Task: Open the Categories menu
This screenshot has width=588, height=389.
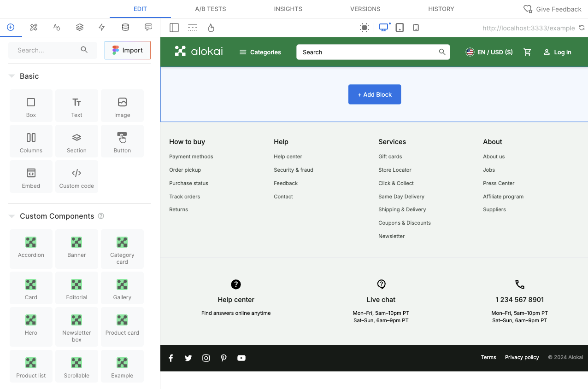Action: click(260, 52)
